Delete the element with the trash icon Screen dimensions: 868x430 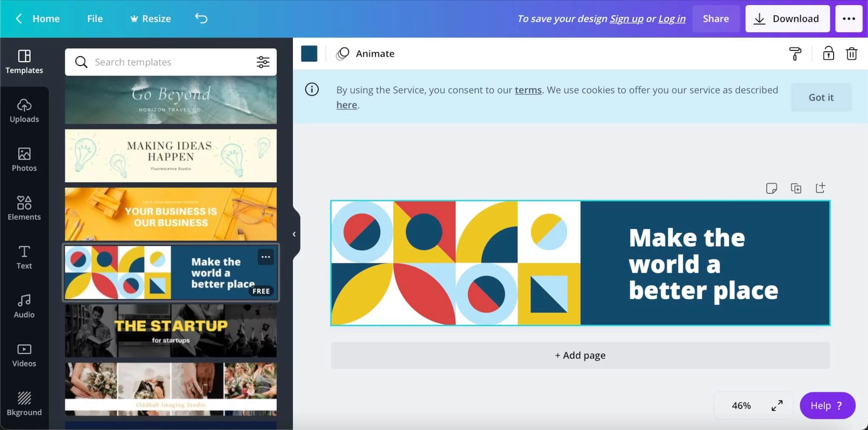point(851,54)
